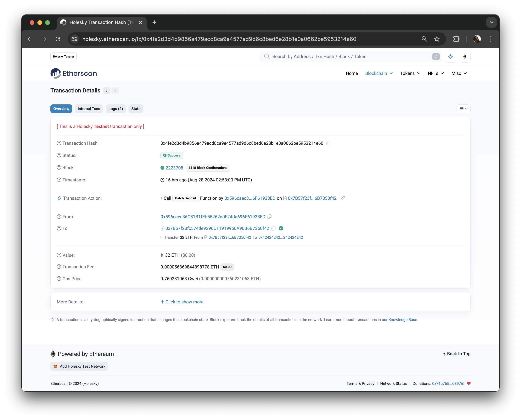Open contract 0x7B57f23f...6B7350f42 in Transaction Action

(x=312, y=198)
